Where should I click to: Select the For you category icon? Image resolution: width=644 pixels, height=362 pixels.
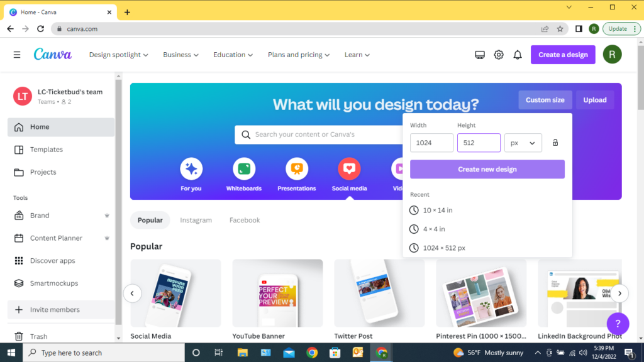tap(191, 168)
